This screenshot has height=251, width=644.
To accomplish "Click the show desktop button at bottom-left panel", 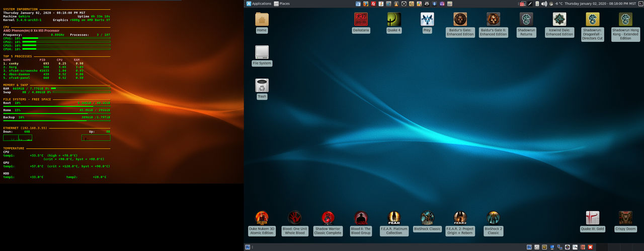I will click(x=248, y=247).
